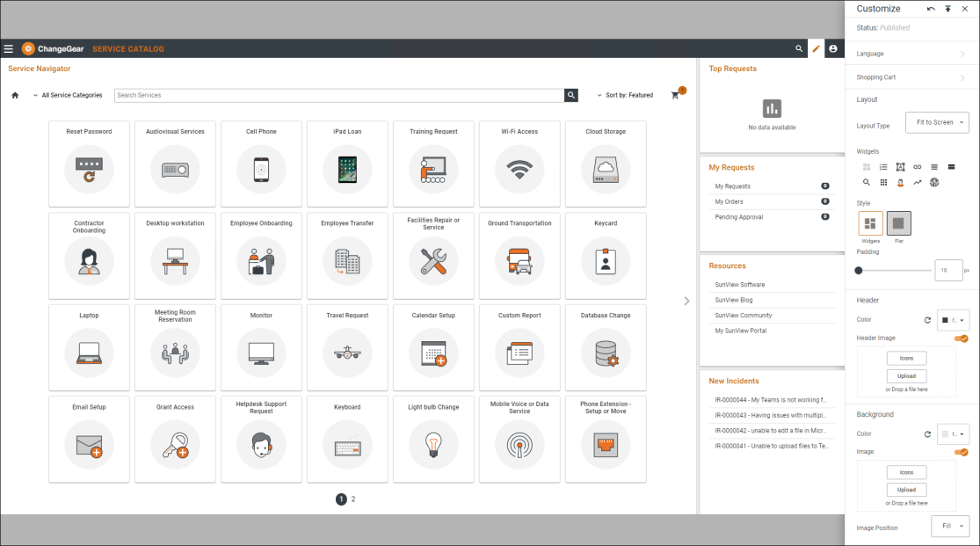Open My Orders list item

[x=772, y=201]
